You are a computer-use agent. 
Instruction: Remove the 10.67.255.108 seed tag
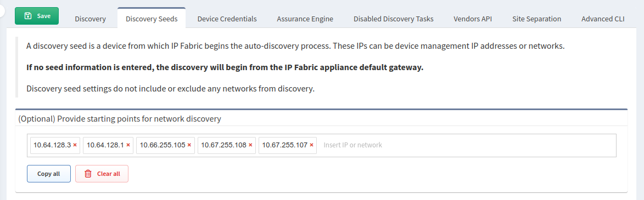(x=250, y=145)
